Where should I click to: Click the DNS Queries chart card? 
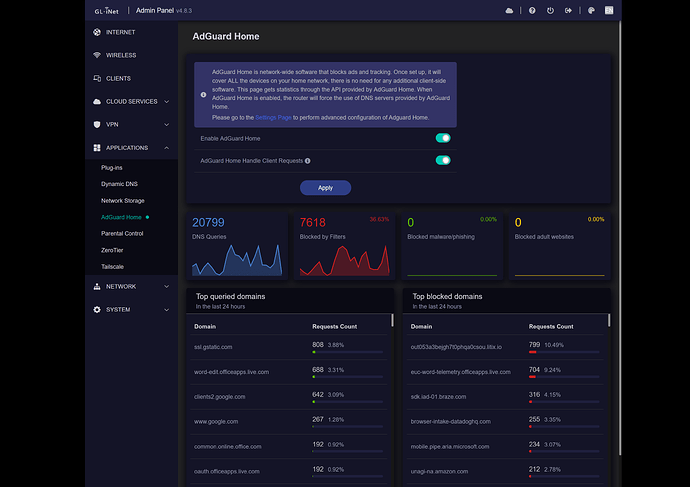[236, 245]
